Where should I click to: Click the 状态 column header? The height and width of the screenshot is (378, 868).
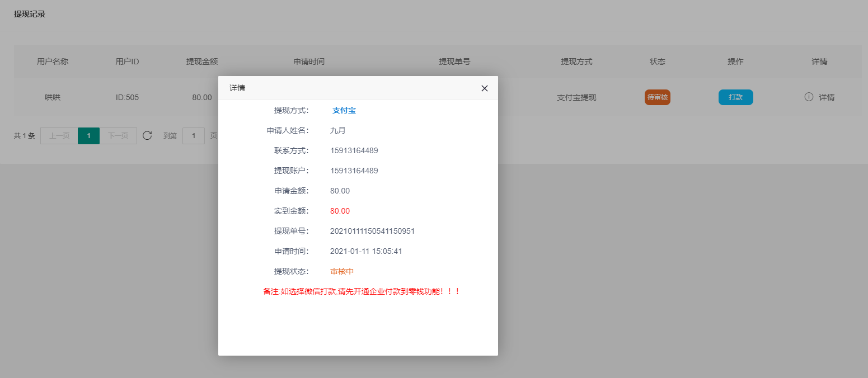[x=658, y=62]
